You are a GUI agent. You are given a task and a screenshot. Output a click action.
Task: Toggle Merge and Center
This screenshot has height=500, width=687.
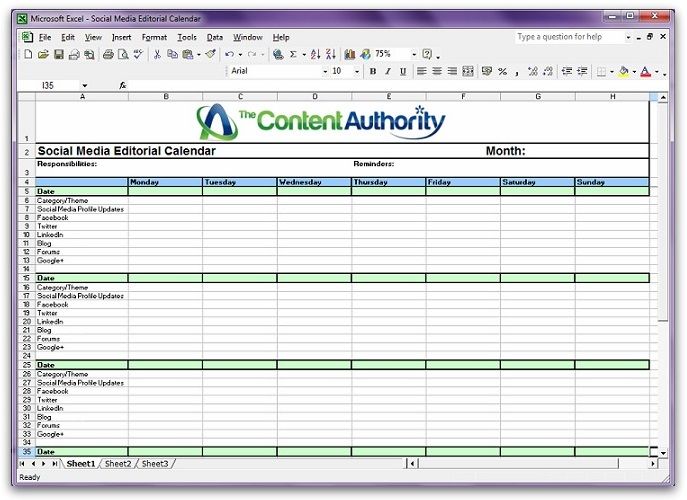(468, 71)
